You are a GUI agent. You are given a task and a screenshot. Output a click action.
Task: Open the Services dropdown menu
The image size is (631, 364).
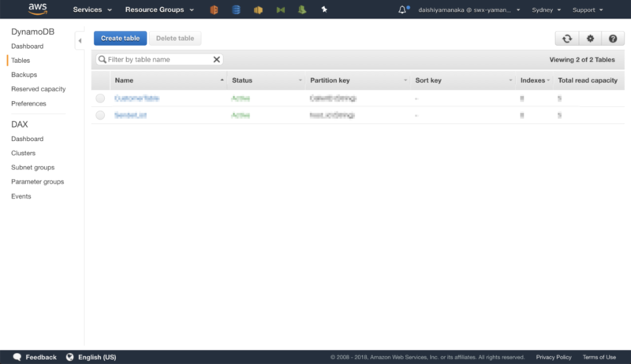(x=92, y=9)
